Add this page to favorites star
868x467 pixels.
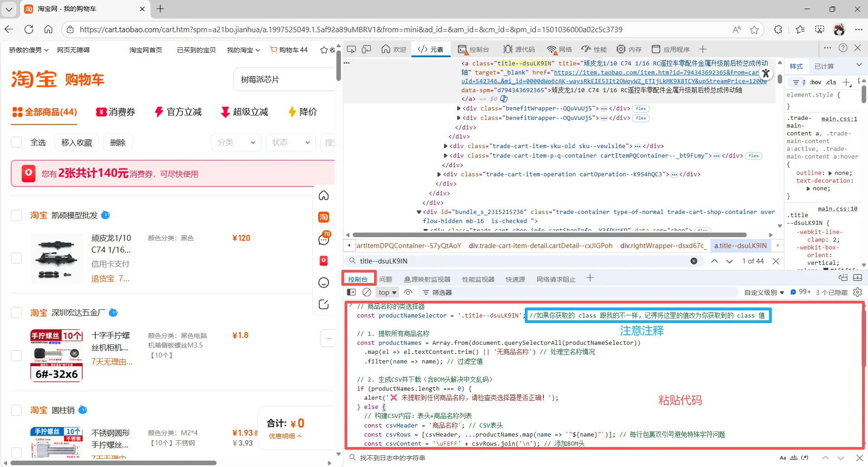click(x=754, y=30)
